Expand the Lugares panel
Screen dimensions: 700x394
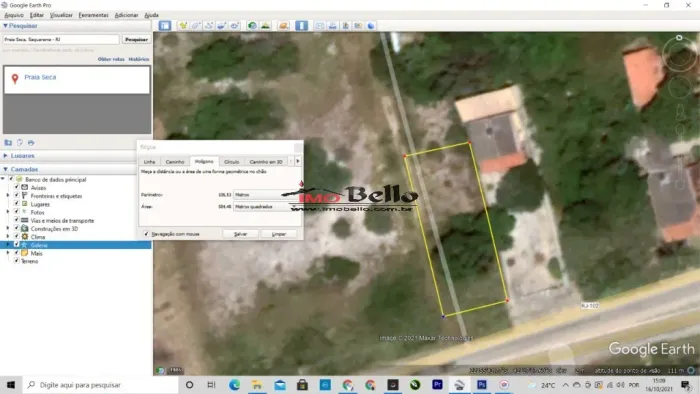(x=5, y=156)
